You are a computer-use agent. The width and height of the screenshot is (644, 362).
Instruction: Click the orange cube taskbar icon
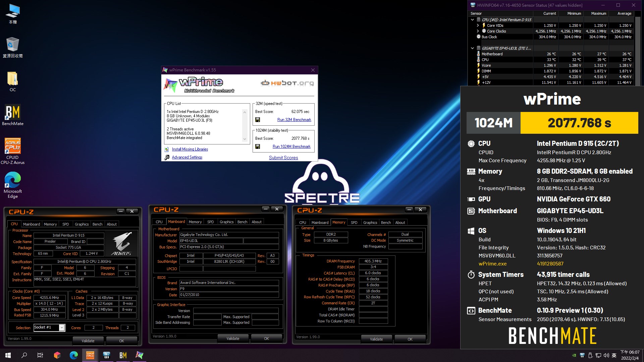(57, 355)
